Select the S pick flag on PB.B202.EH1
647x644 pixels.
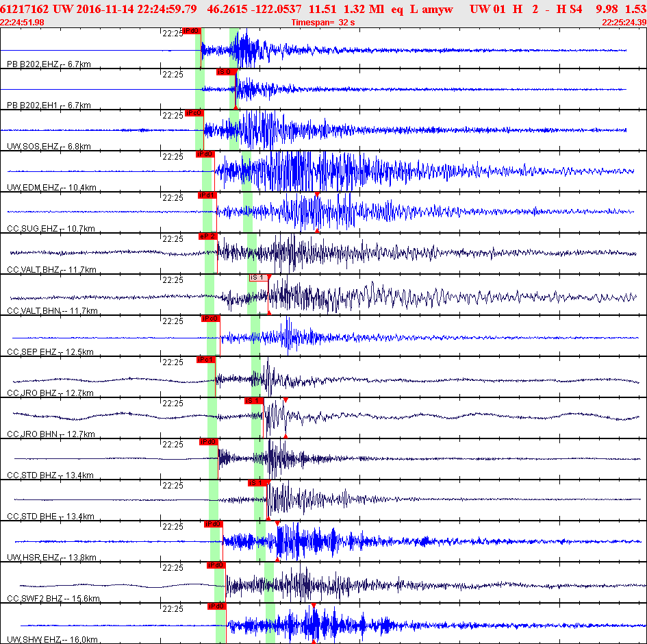pyautogui.click(x=226, y=72)
